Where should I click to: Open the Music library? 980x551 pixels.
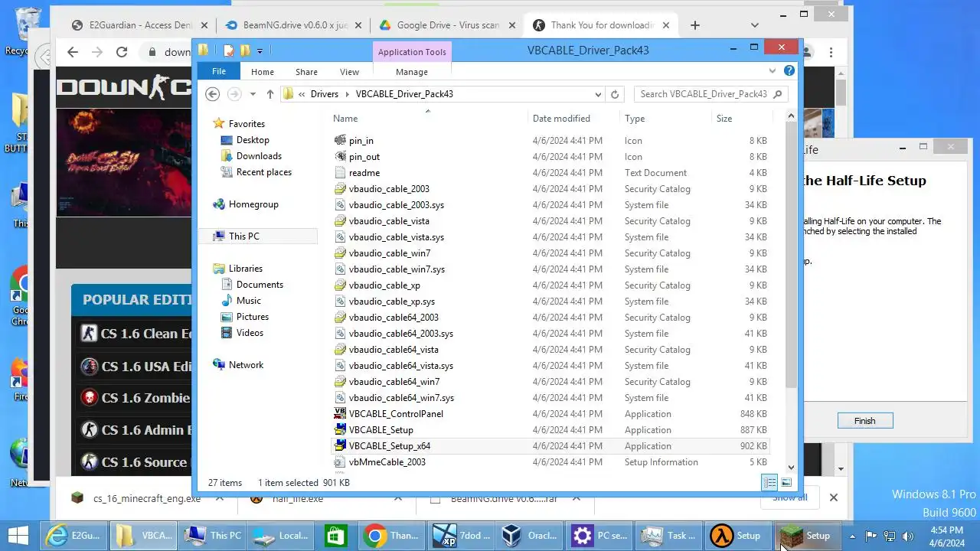[x=248, y=301]
